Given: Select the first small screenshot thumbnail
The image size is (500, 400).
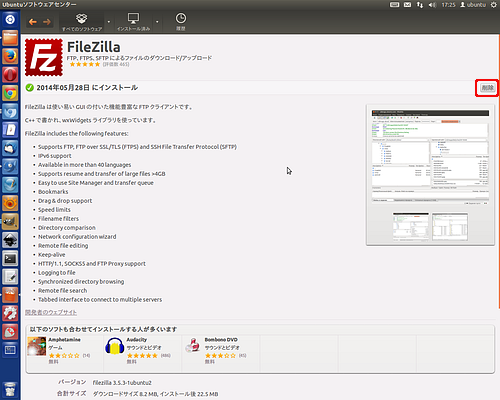Looking at the screenshot, I should (411, 227).
